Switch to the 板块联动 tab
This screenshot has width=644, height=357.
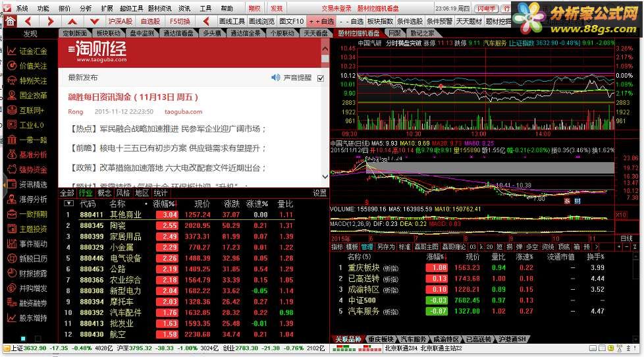pyautogui.click(x=109, y=34)
